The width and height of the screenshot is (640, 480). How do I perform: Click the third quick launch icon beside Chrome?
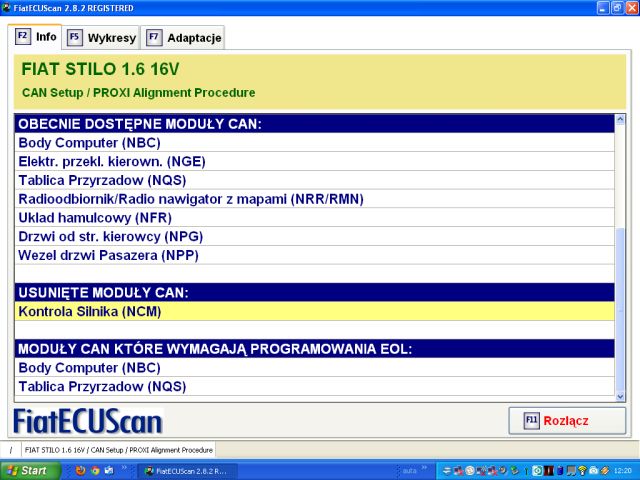(109, 471)
